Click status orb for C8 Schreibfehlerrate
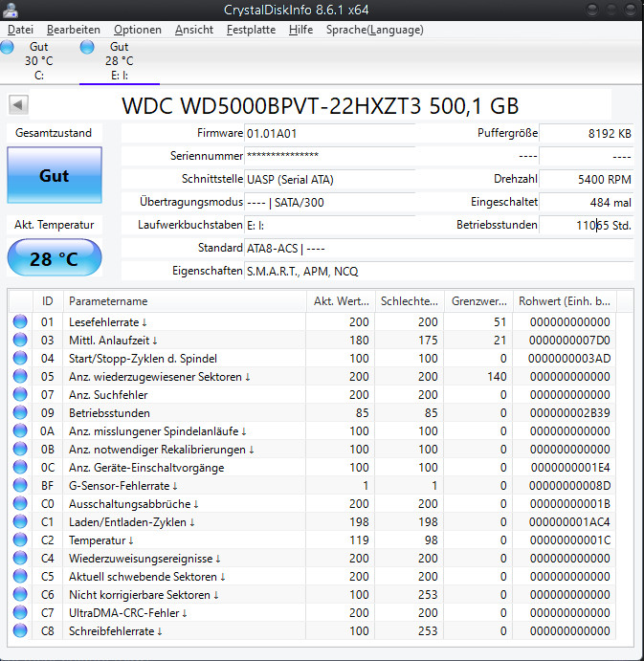This screenshot has height=661, width=644. pos(20,630)
